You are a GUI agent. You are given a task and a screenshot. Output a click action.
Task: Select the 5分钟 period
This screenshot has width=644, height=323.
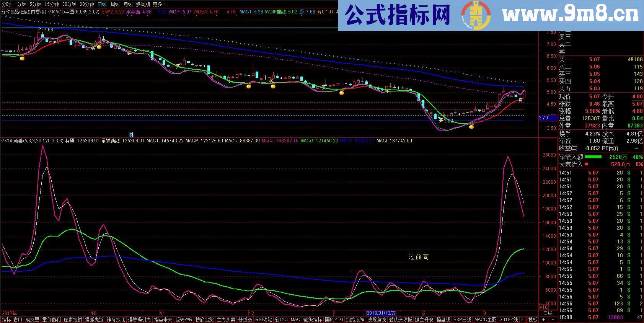(35, 4)
